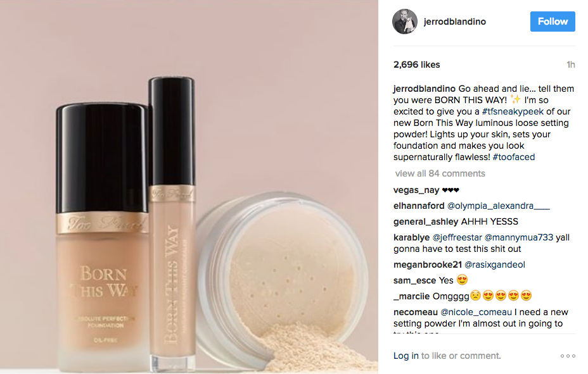Click the 1h post timestamp
The height and width of the screenshot is (374, 588).
[x=570, y=65]
